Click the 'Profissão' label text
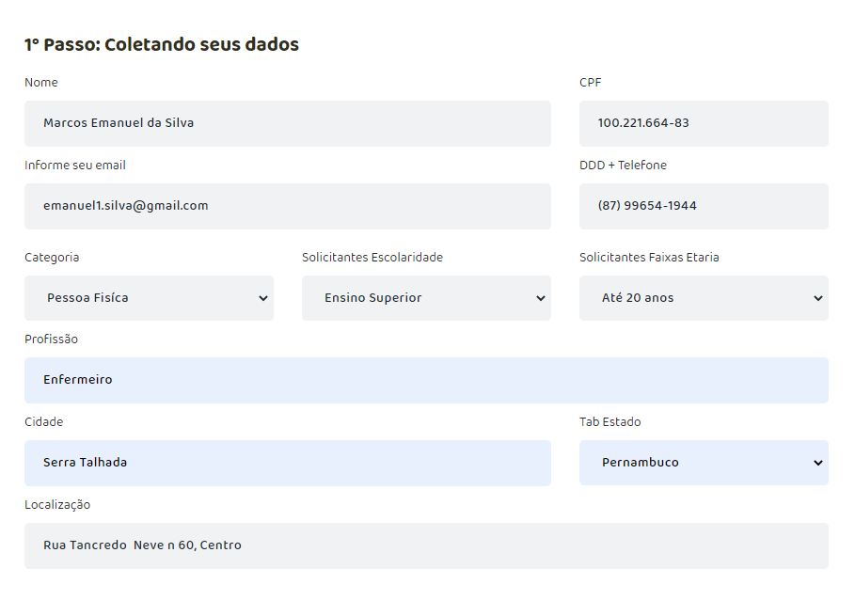The height and width of the screenshot is (616, 855). click(x=52, y=340)
